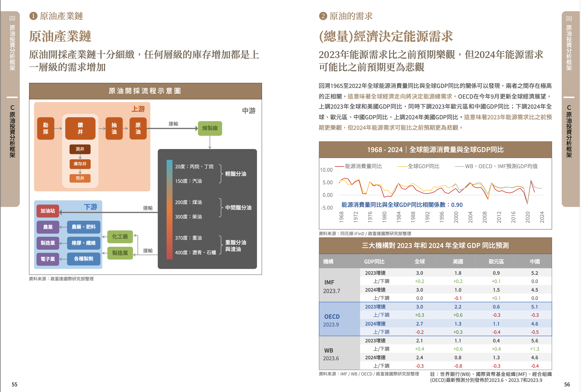This screenshot has width=581, height=392.
Task: Click the 農業 box in the downstream section
Action: tap(48, 227)
